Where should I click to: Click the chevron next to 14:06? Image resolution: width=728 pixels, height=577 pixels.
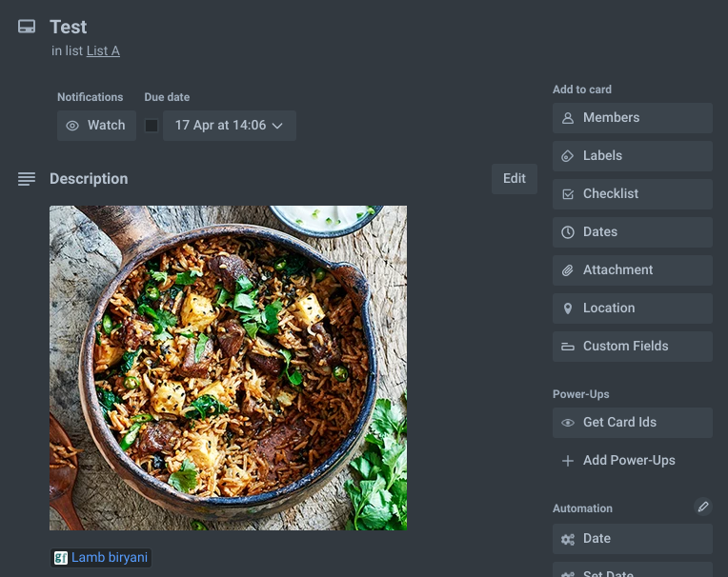pyautogui.click(x=277, y=126)
